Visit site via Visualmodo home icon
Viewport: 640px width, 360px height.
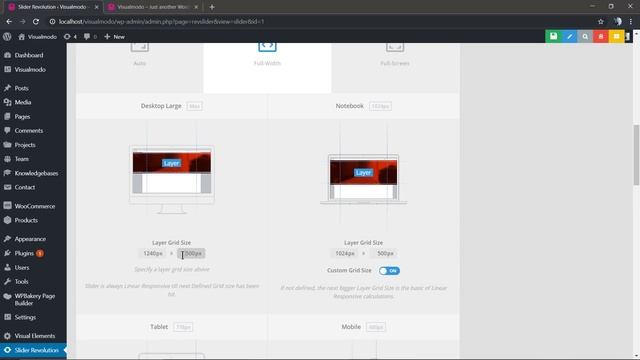point(38,37)
